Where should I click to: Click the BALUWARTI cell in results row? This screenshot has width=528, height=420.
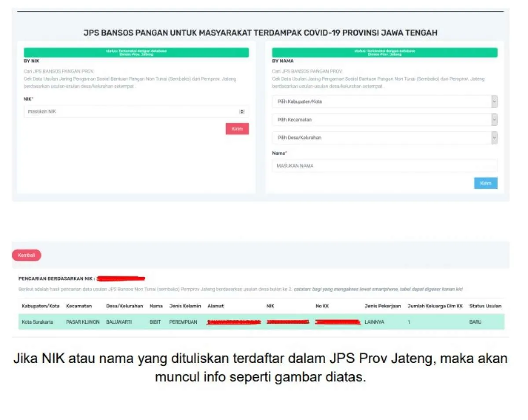pyautogui.click(x=119, y=322)
